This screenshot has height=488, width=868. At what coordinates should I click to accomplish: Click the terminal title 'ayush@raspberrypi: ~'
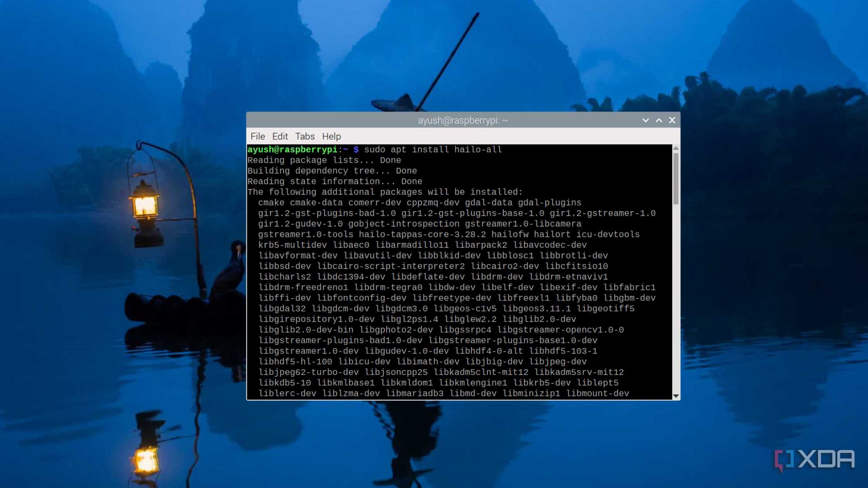(x=463, y=120)
